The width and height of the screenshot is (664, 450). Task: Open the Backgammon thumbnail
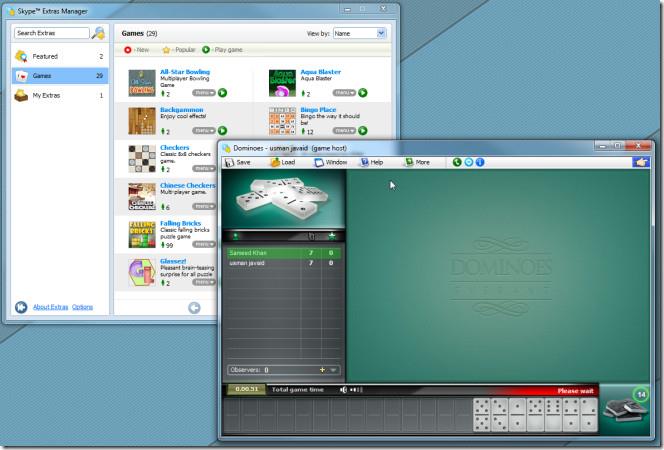click(142, 121)
